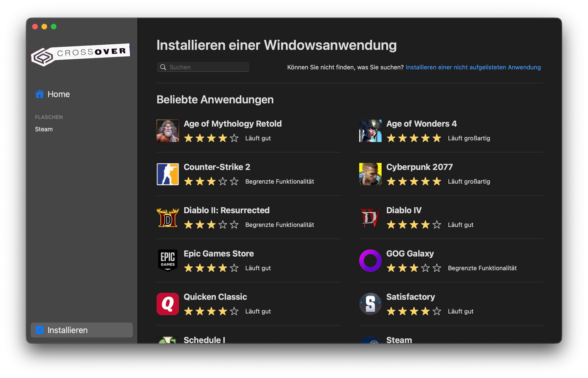The height and width of the screenshot is (378, 588).
Task: Click the CrossOver logo in the sidebar
Action: pyautogui.click(x=81, y=55)
